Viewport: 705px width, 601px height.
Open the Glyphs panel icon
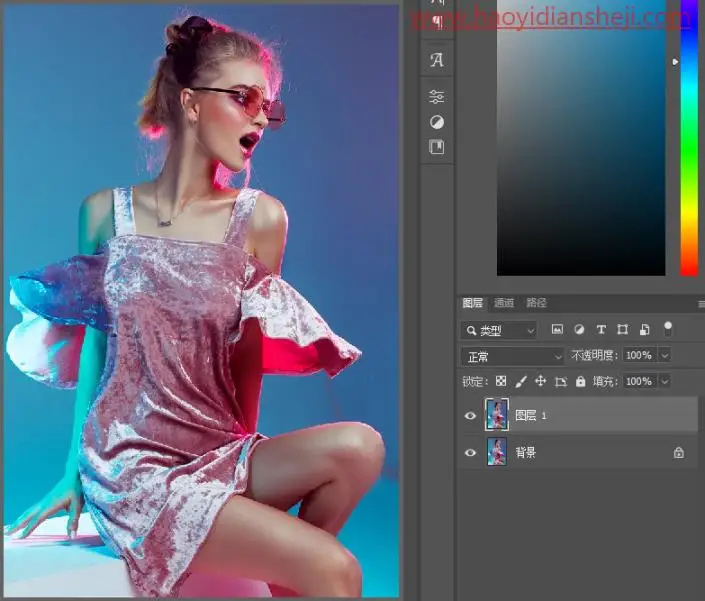coord(437,59)
